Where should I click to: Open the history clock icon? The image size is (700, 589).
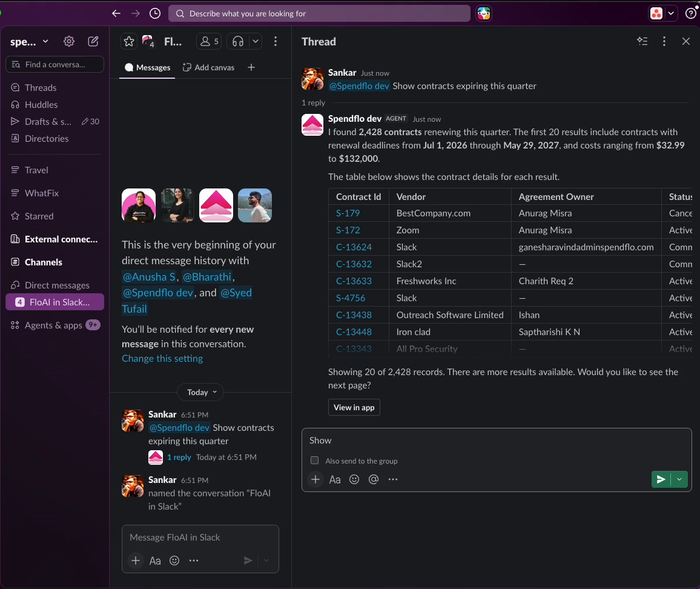(155, 13)
